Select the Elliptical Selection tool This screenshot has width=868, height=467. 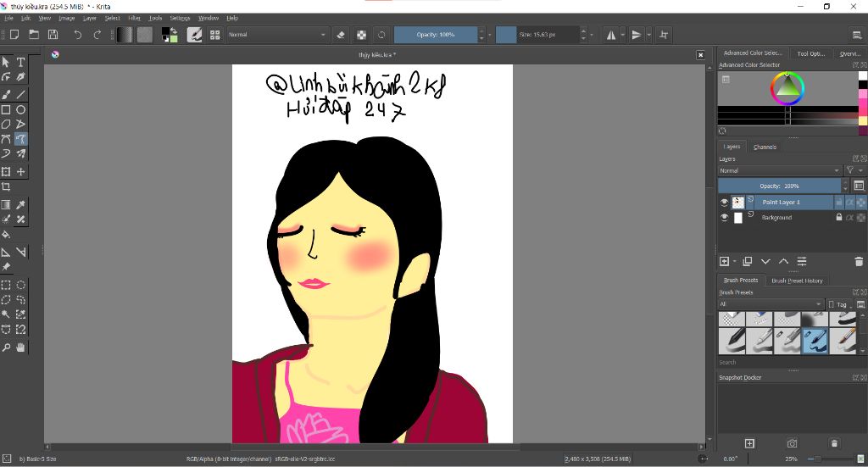20,285
